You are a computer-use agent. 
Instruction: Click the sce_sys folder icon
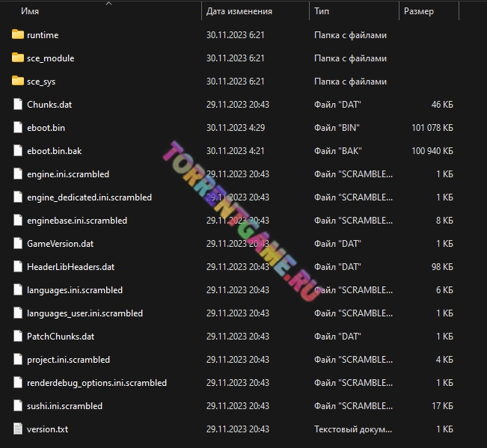click(x=18, y=82)
